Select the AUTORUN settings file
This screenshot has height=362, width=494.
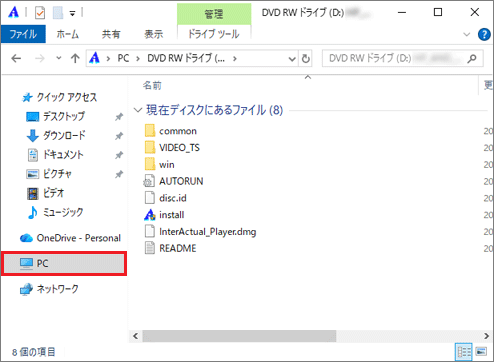coord(174,181)
